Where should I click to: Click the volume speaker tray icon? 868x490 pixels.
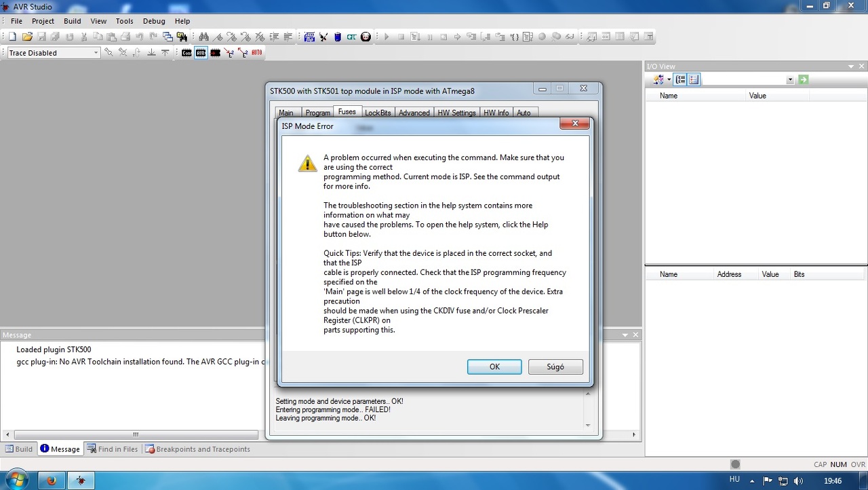798,481
